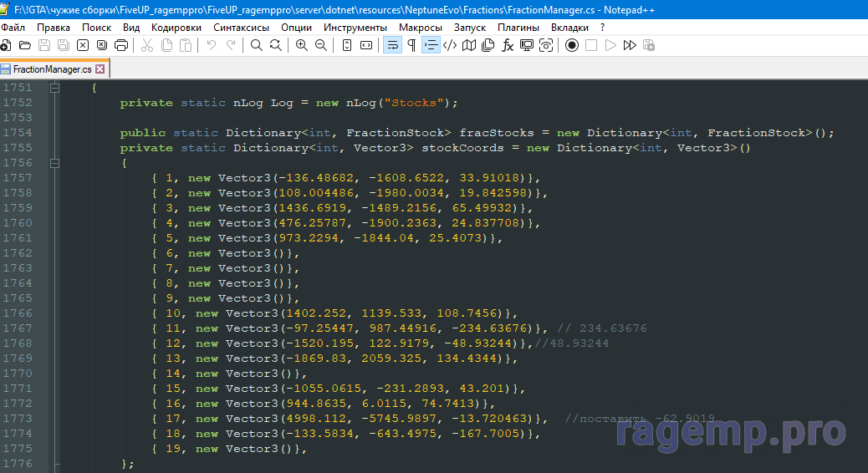Click the Zoom Out toolbar icon

tap(320, 45)
